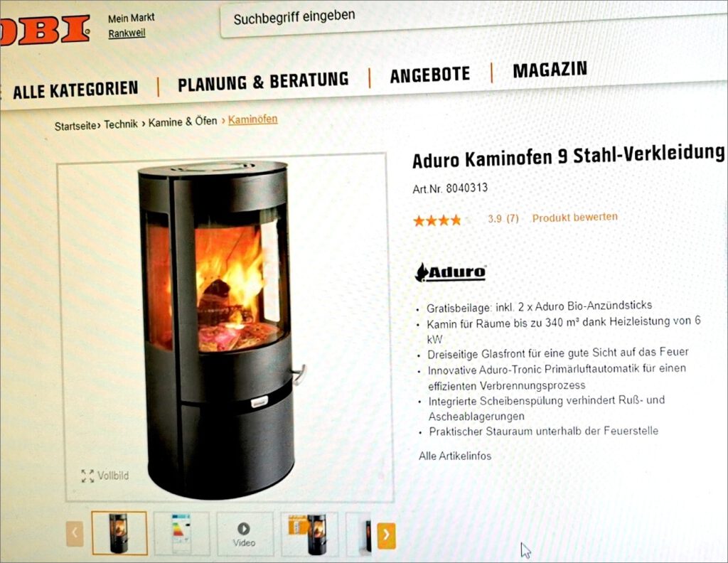728x563 pixels.
Task: Go to Kamine & Öfen breadcrumb
Action: 183,122
